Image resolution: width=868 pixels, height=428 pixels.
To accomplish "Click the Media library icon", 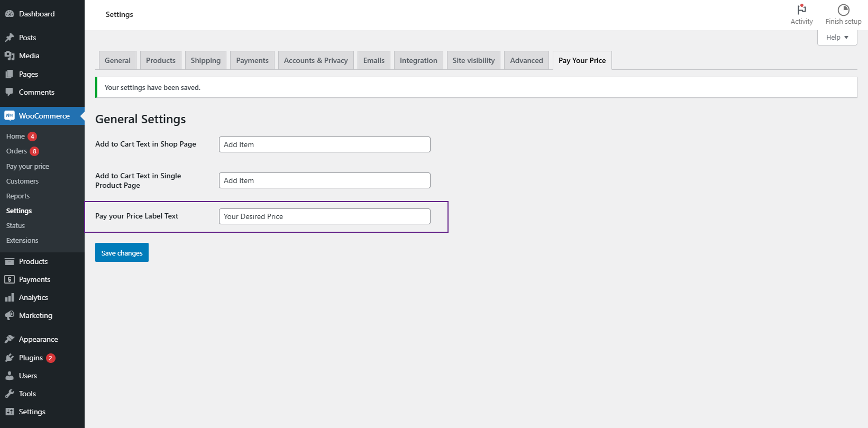I will 10,56.
